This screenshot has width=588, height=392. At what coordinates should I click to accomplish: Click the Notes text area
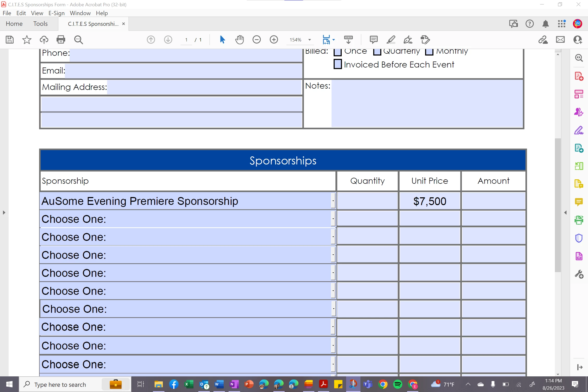[427, 103]
